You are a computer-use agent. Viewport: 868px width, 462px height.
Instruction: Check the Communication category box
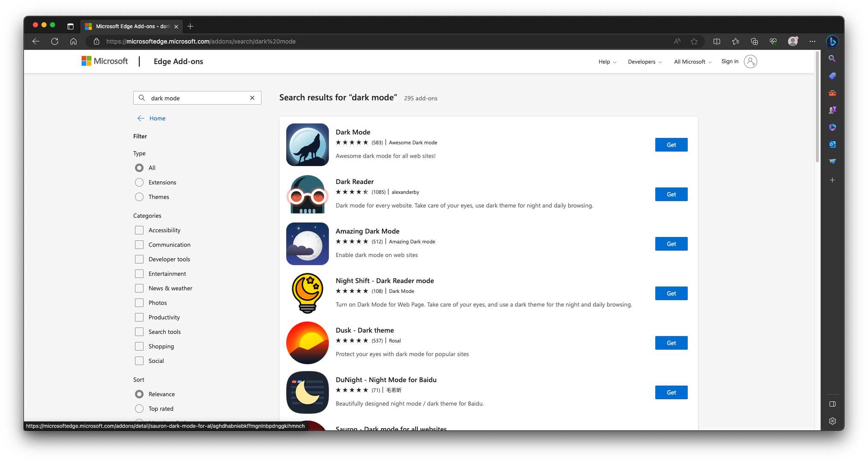pyautogui.click(x=139, y=245)
